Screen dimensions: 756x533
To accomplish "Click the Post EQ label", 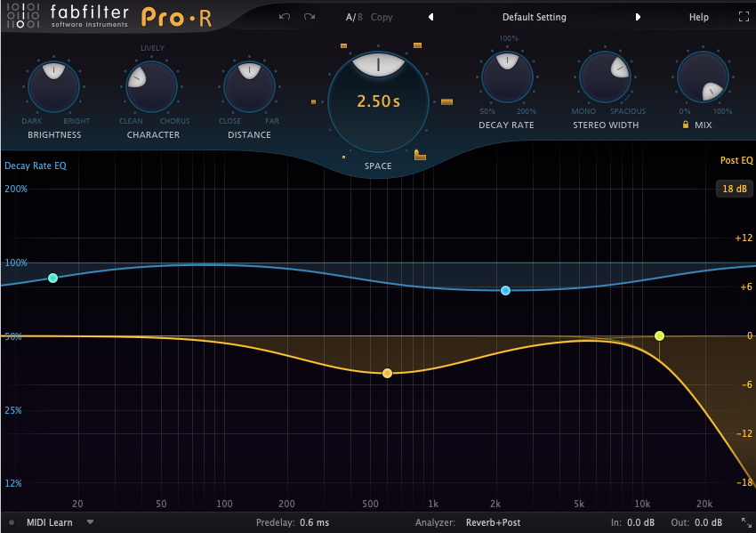I will pyautogui.click(x=736, y=160).
